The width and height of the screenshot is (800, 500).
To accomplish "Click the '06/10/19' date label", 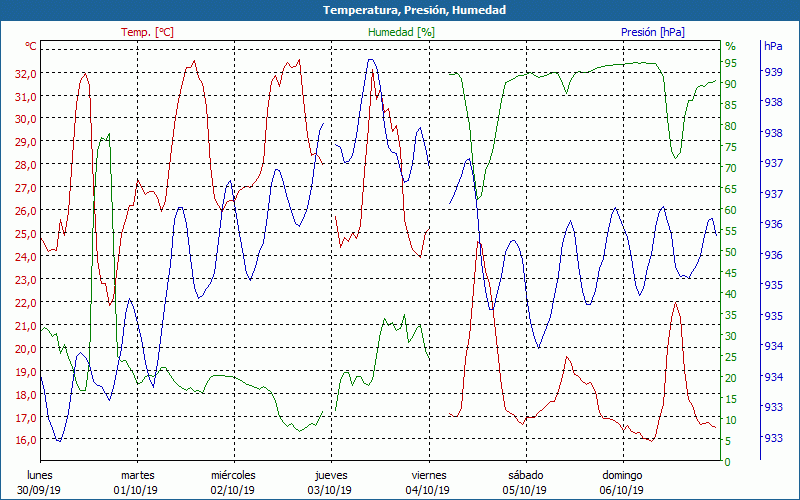I will pyautogui.click(x=621, y=490).
